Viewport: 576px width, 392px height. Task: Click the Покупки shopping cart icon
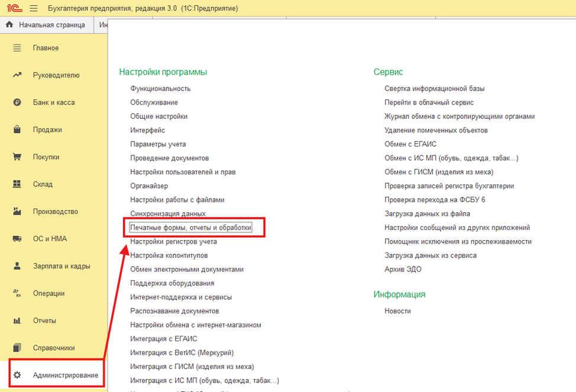click(17, 157)
